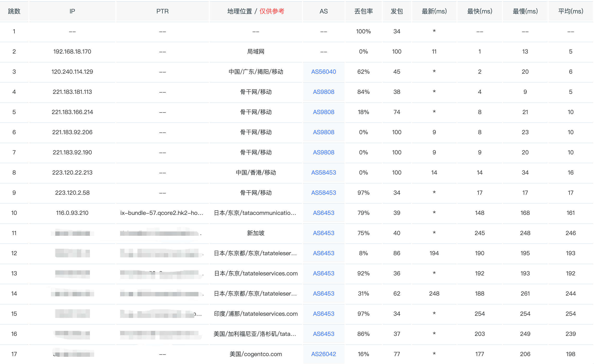Click AS9808 link for IP 221.183.166.214
This screenshot has height=364, width=594.
323,112
